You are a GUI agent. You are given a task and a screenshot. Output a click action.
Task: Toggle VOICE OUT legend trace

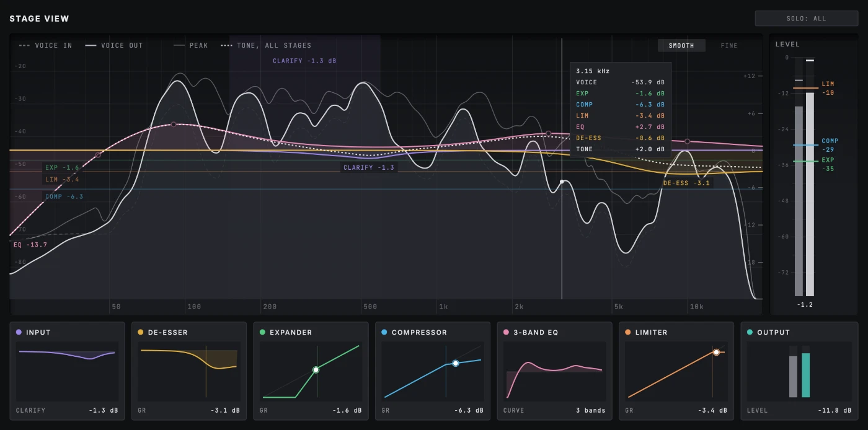[x=114, y=45]
